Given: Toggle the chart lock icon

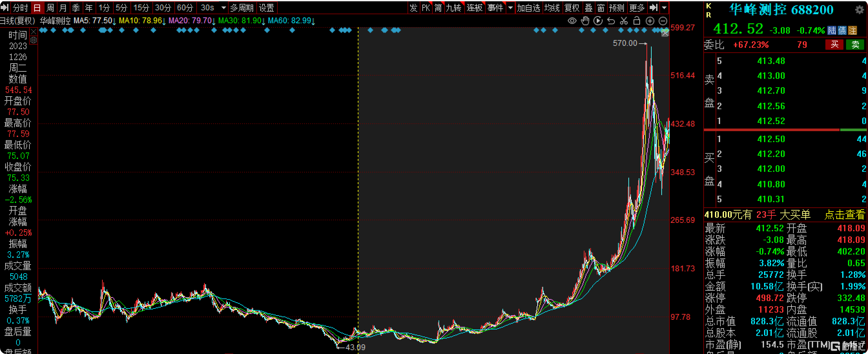Looking at the screenshot, I should click(x=636, y=21).
